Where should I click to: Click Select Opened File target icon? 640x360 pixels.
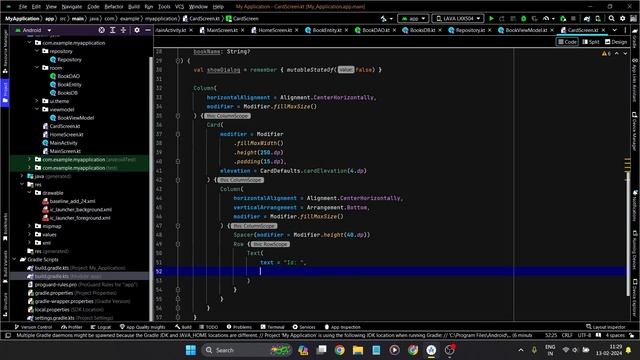tap(102, 30)
